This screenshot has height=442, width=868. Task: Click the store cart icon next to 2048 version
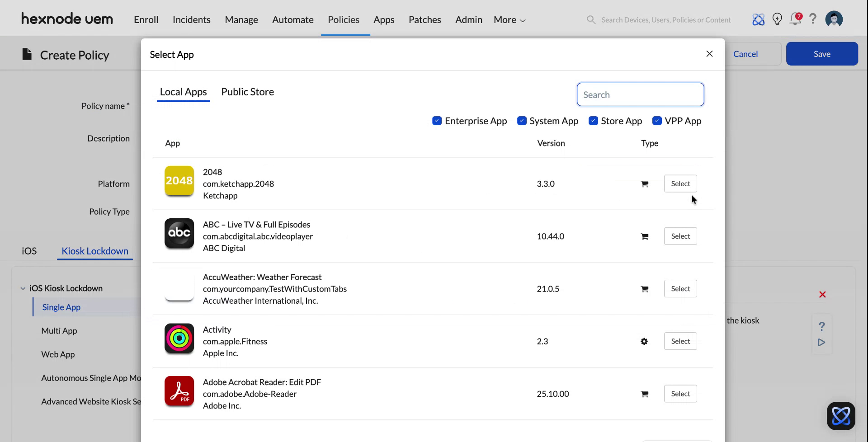click(x=644, y=183)
